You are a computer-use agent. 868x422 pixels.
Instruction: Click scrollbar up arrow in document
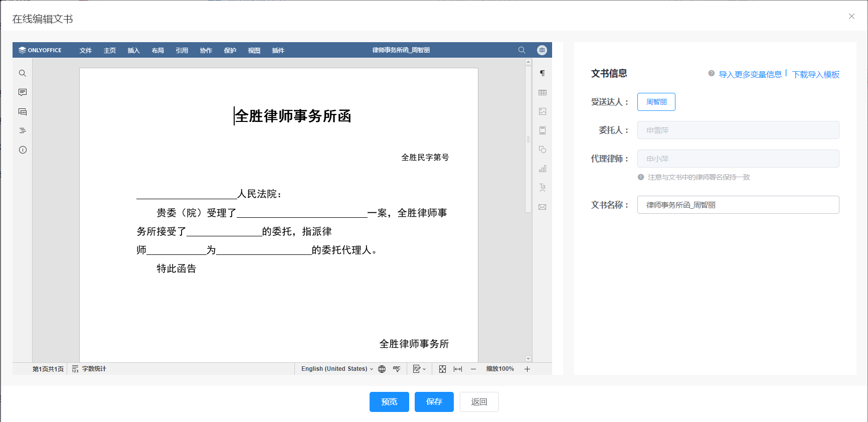point(528,62)
